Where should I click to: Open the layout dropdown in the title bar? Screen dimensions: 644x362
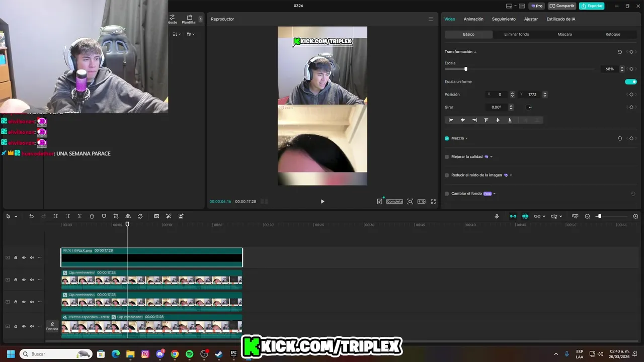[x=515, y=6]
